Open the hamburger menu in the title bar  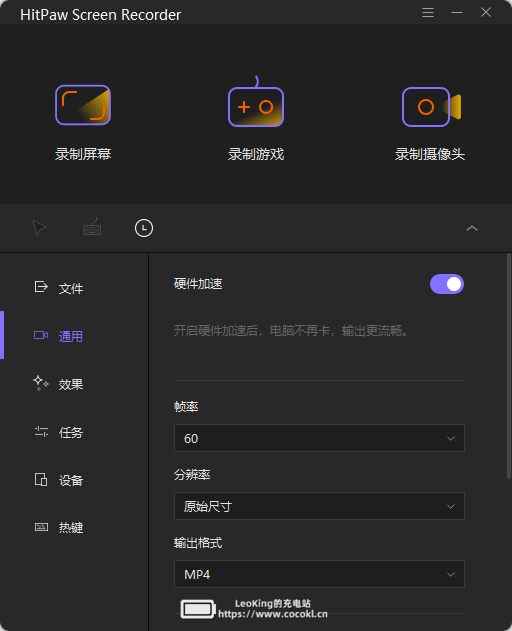[x=428, y=12]
